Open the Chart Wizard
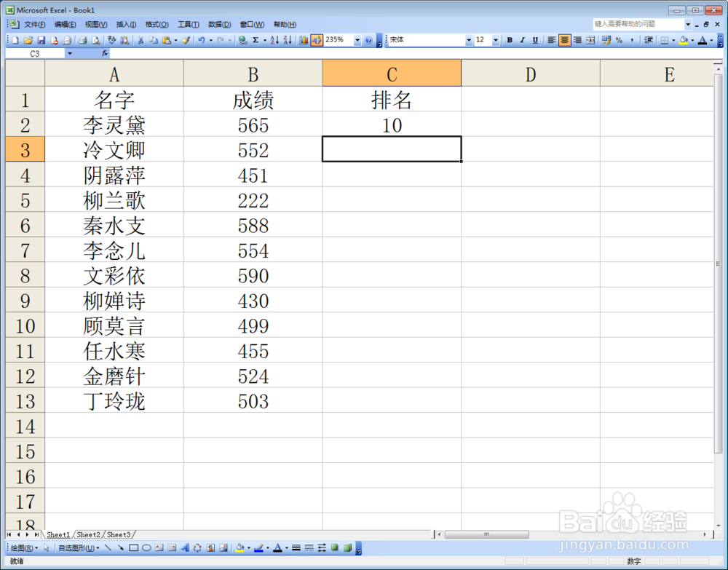This screenshot has height=570, width=728. point(304,40)
